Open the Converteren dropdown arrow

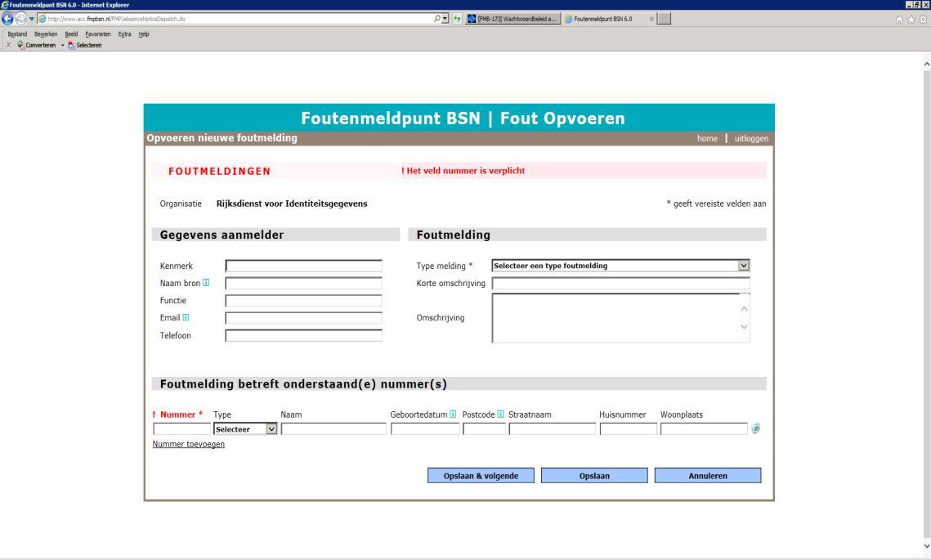(x=62, y=45)
